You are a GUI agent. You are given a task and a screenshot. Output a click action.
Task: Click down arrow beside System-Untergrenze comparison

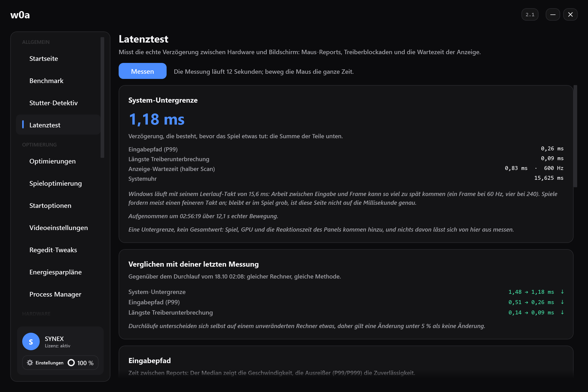[x=562, y=292]
